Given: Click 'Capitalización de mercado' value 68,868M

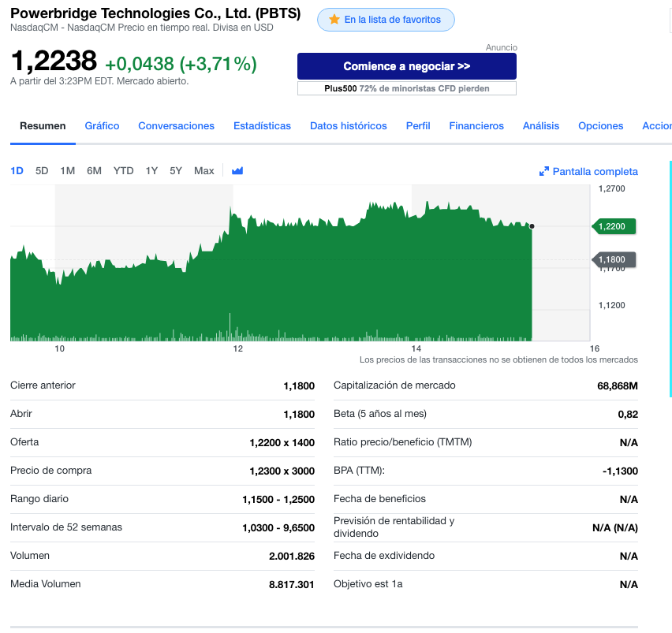Looking at the screenshot, I should 617,386.
